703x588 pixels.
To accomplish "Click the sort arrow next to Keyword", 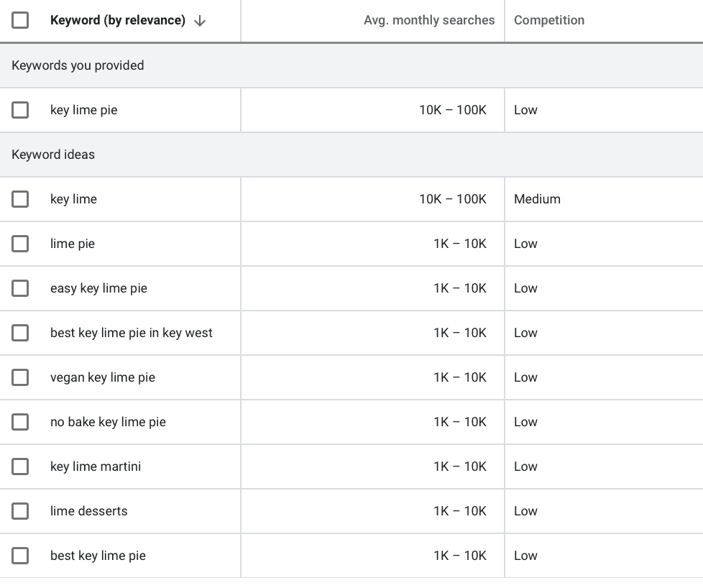I will click(x=200, y=21).
